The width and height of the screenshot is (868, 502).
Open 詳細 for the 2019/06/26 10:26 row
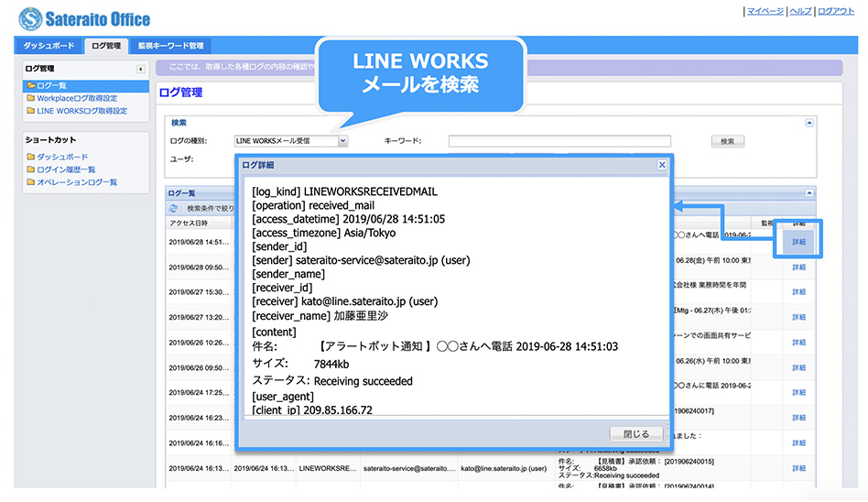[x=798, y=343]
